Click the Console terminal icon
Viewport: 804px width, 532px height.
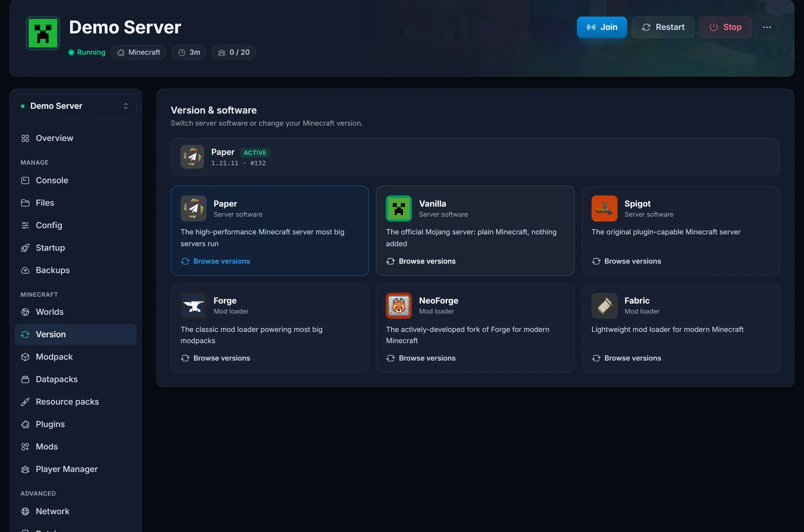tap(25, 180)
